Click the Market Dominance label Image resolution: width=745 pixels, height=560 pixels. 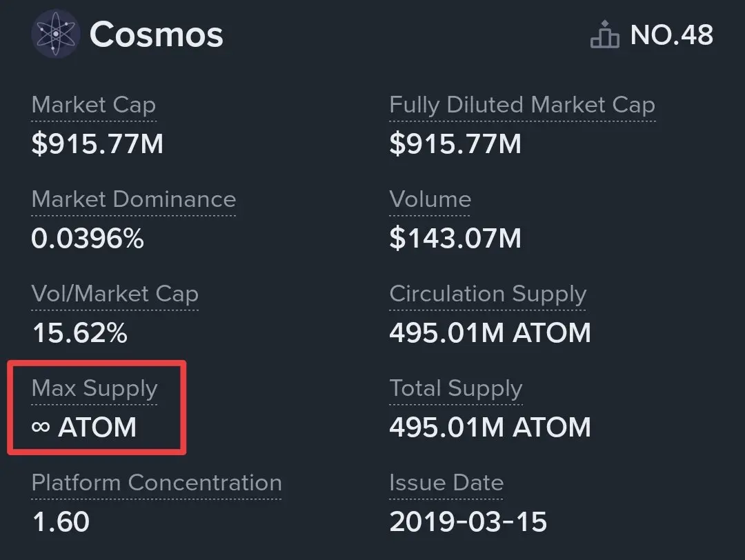coord(134,199)
